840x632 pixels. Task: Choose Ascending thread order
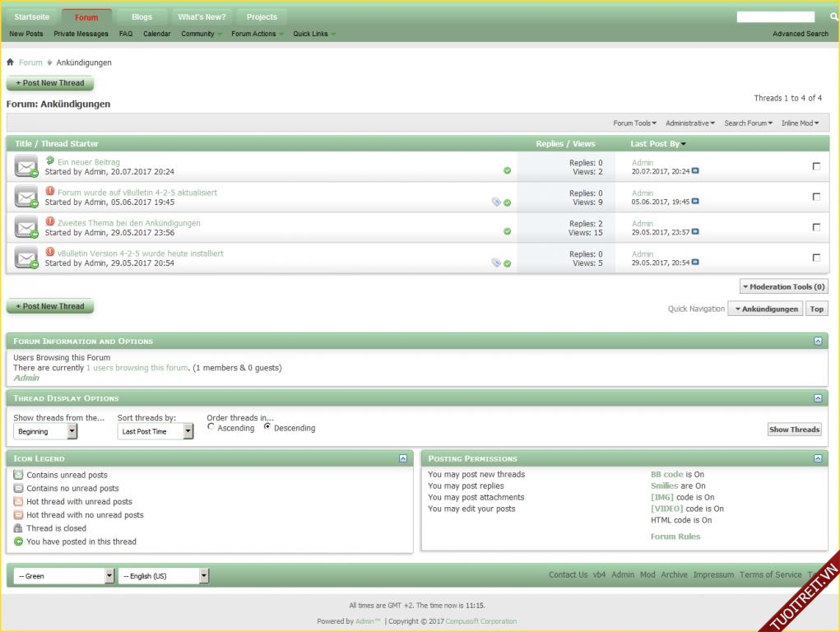(211, 427)
